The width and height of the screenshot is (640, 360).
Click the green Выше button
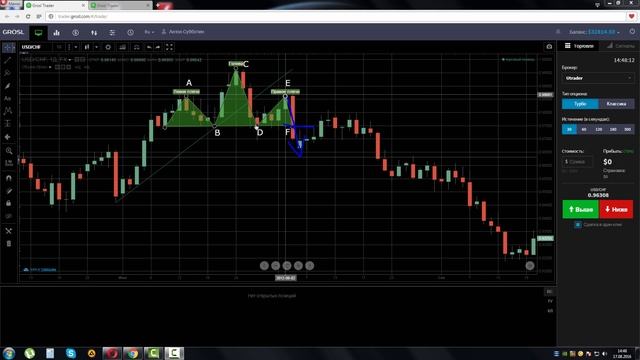(580, 209)
